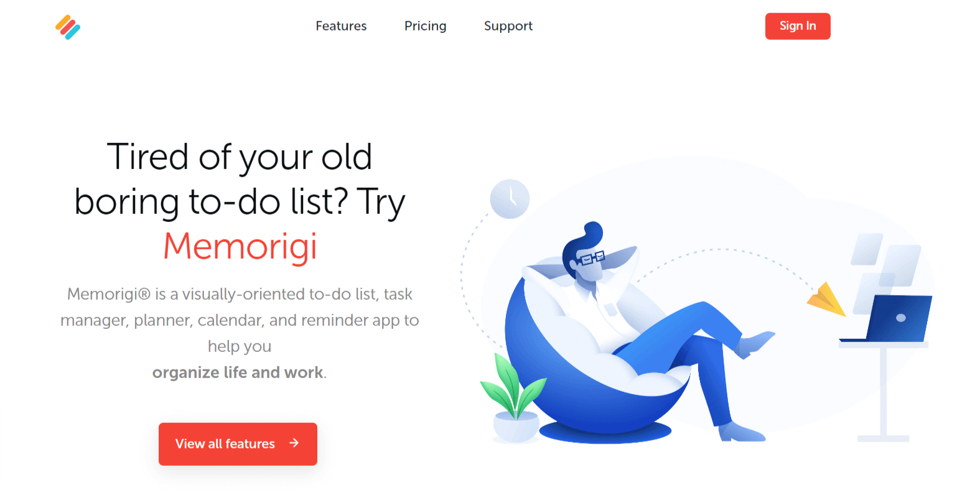Click the man's glasses in illustration

590,258
